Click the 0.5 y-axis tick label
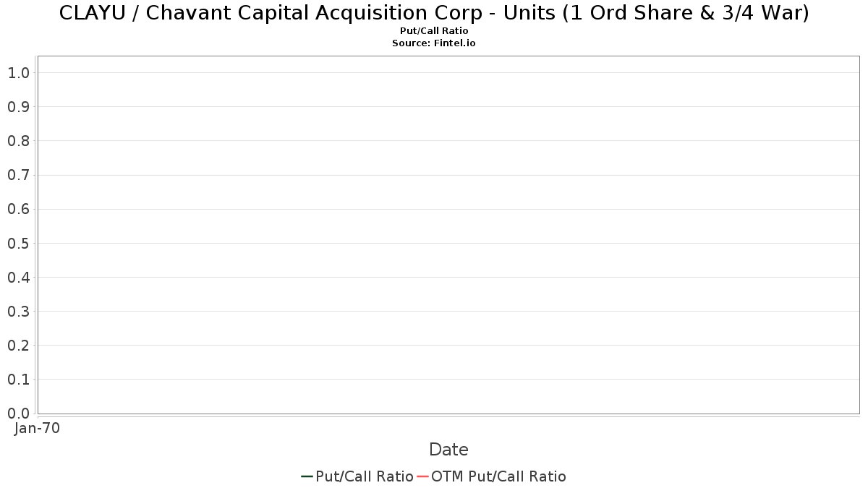868x488 pixels. coord(18,243)
